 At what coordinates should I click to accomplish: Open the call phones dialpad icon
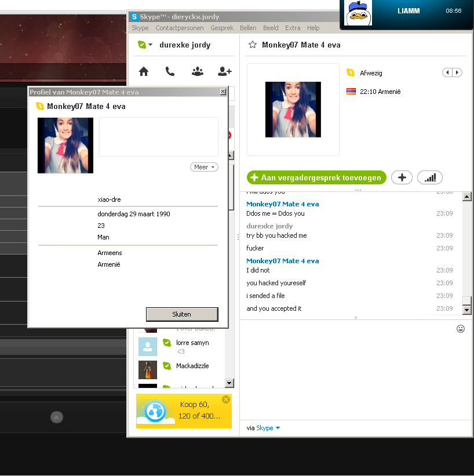tap(170, 72)
